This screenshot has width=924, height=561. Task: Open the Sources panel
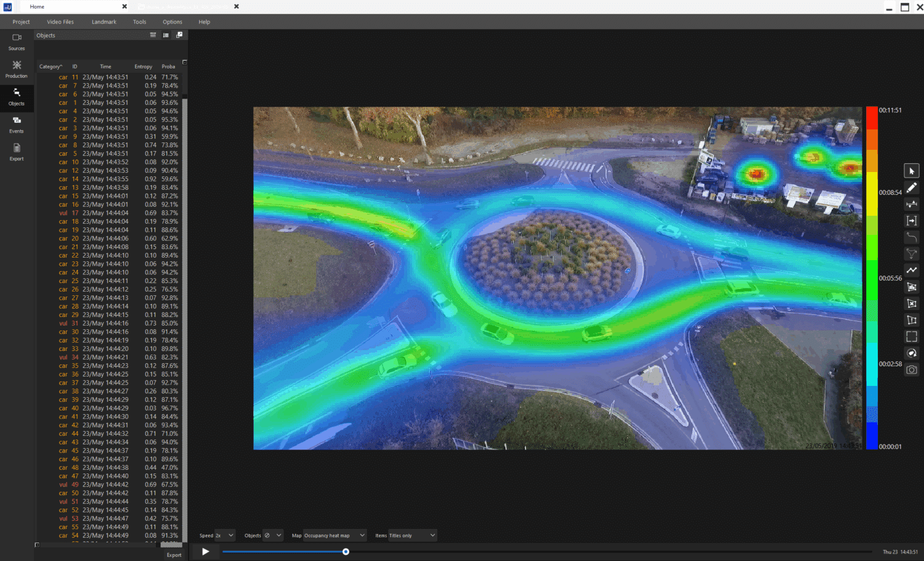[17, 42]
